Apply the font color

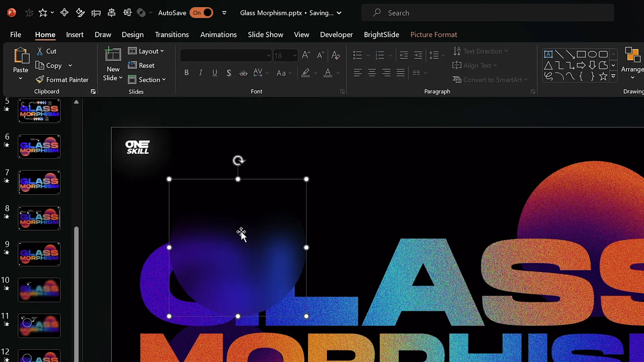tap(328, 73)
